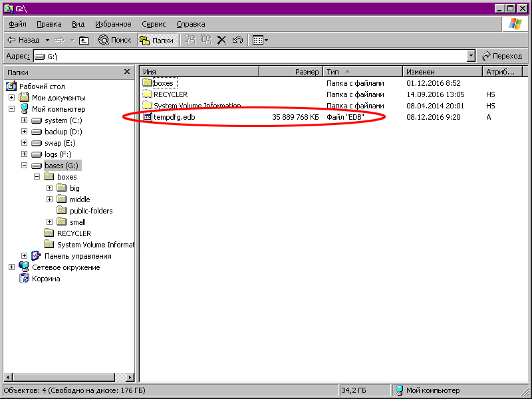Screen dimensions: 532x399
Task: Select boxes folder in file list
Action: pyautogui.click(x=163, y=83)
